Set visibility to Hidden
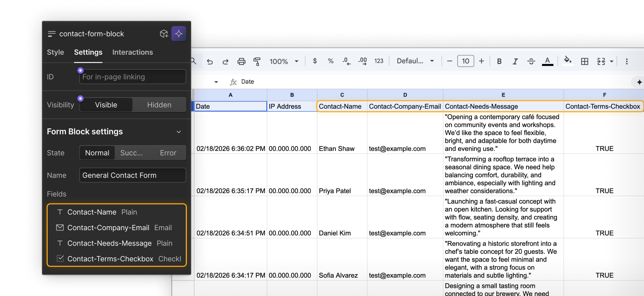This screenshot has height=296, width=644. pos(159,105)
